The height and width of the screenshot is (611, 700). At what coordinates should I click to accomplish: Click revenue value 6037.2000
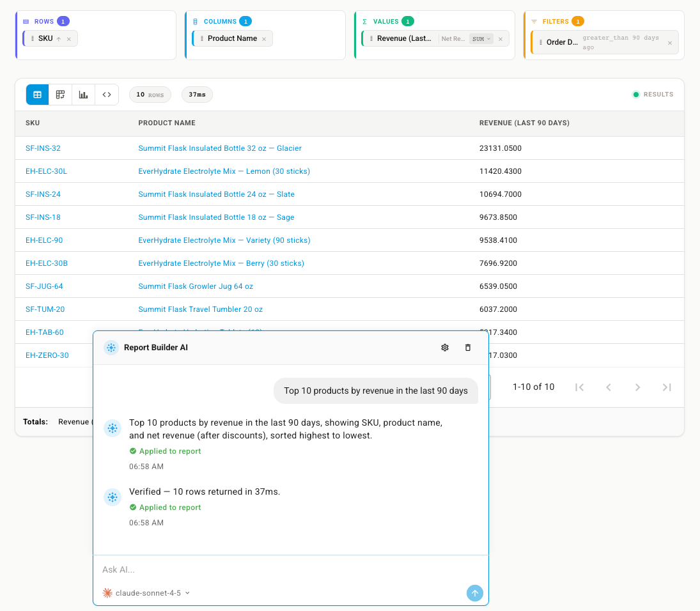pos(498,309)
